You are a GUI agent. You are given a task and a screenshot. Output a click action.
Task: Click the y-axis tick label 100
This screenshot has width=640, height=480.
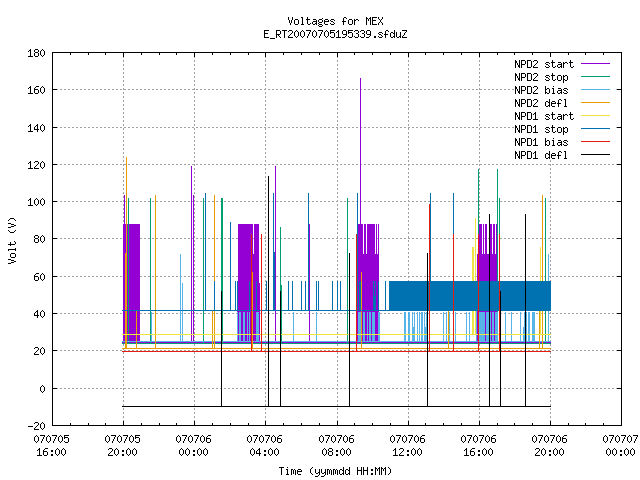pos(36,202)
